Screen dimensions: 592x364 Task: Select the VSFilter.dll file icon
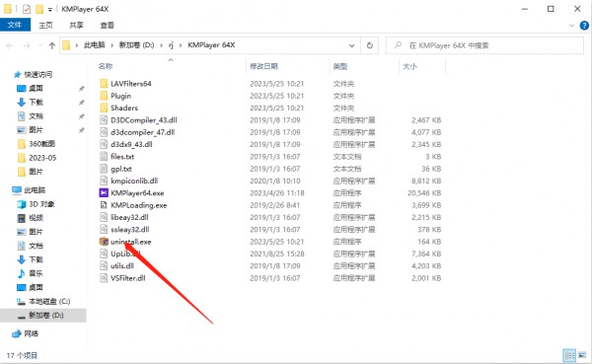pos(104,278)
